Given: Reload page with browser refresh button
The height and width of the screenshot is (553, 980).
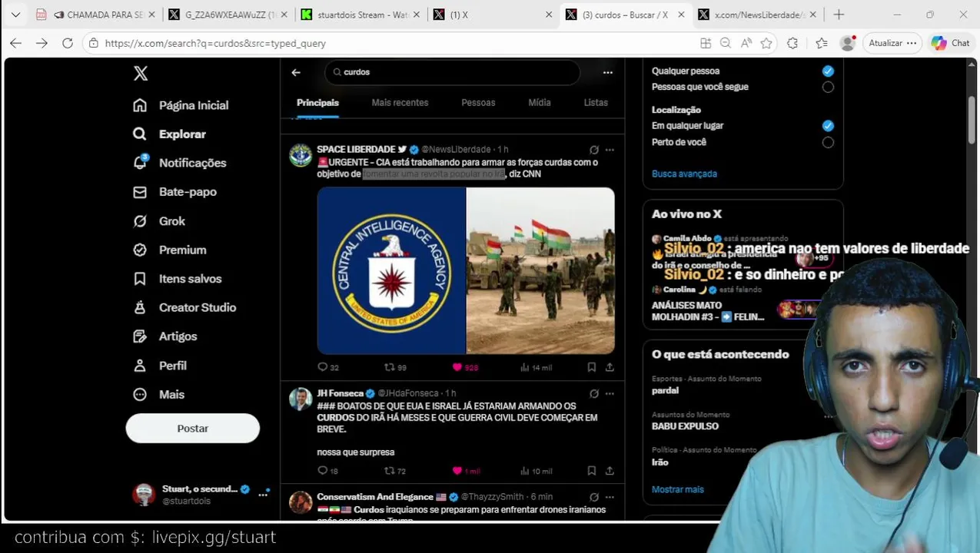Looking at the screenshot, I should (68, 43).
